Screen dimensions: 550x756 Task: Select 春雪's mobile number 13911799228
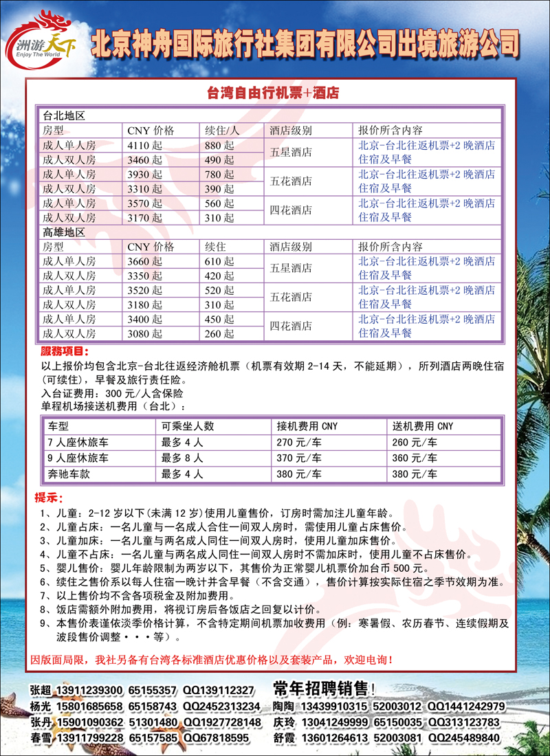pyautogui.click(x=90, y=739)
